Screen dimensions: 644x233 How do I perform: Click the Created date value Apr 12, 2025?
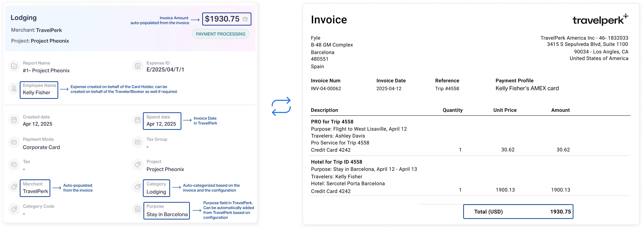[38, 124]
